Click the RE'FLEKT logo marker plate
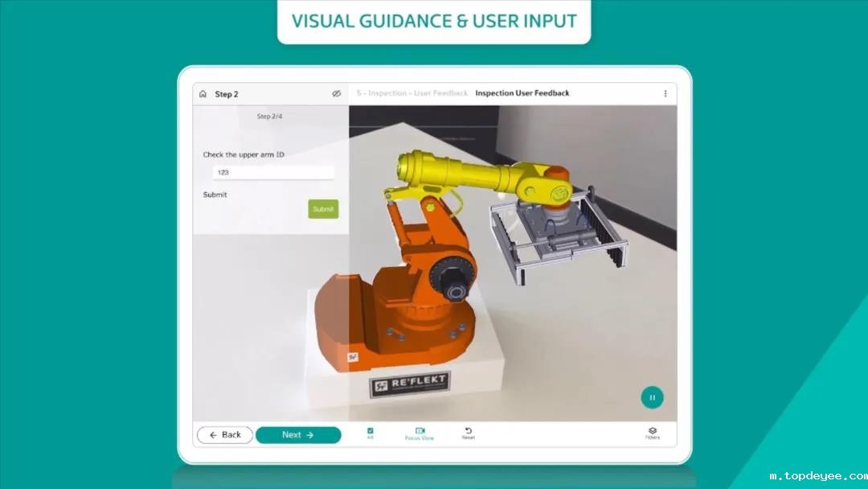Viewport: 868px width, 489px height. coord(409,384)
